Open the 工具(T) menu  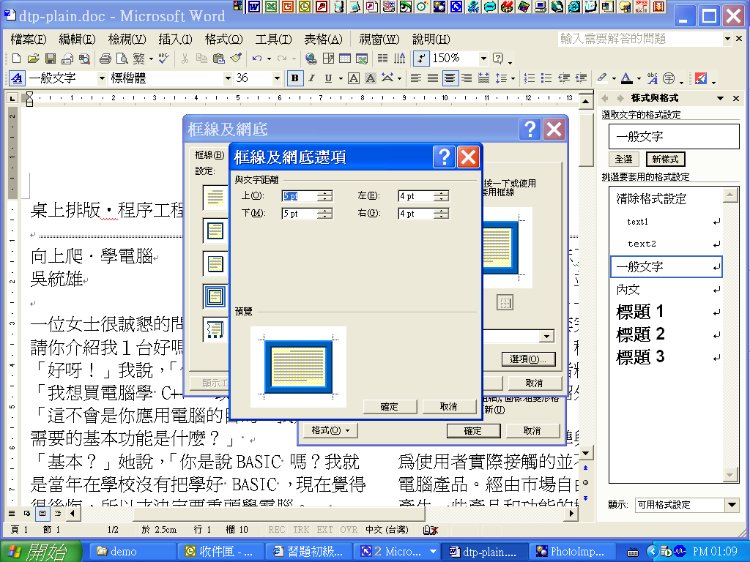pyautogui.click(x=273, y=39)
